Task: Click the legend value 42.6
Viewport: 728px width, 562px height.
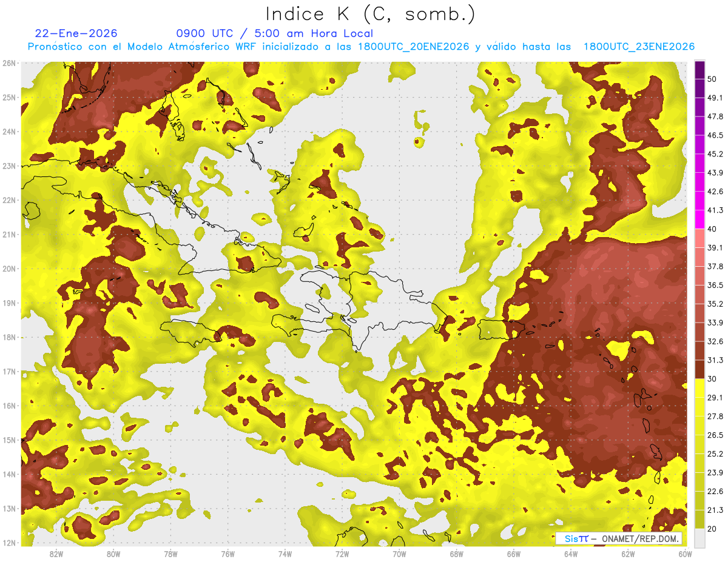Action: coord(715,192)
